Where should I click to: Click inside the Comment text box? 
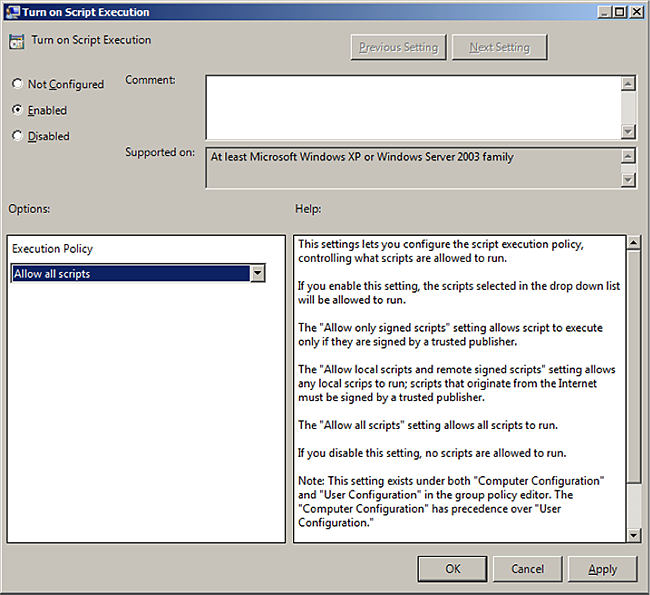coord(412,107)
